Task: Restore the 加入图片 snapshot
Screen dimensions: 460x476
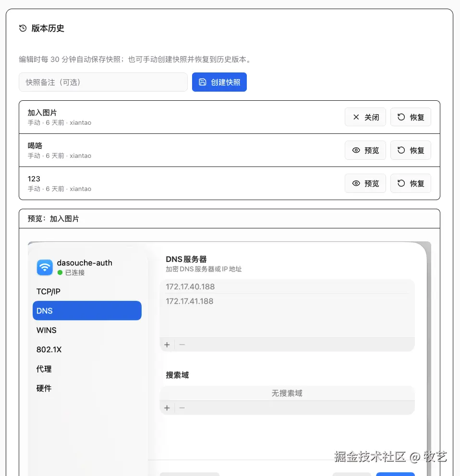Action: point(411,117)
